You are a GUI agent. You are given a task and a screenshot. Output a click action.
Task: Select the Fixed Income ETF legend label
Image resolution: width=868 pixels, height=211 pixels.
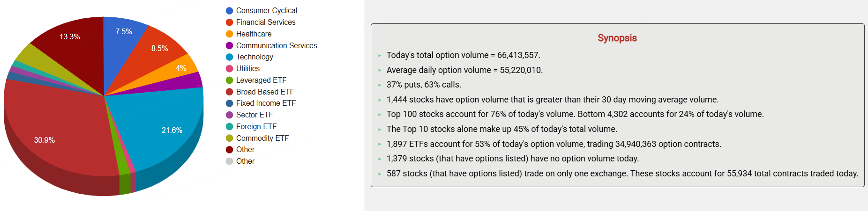click(266, 103)
